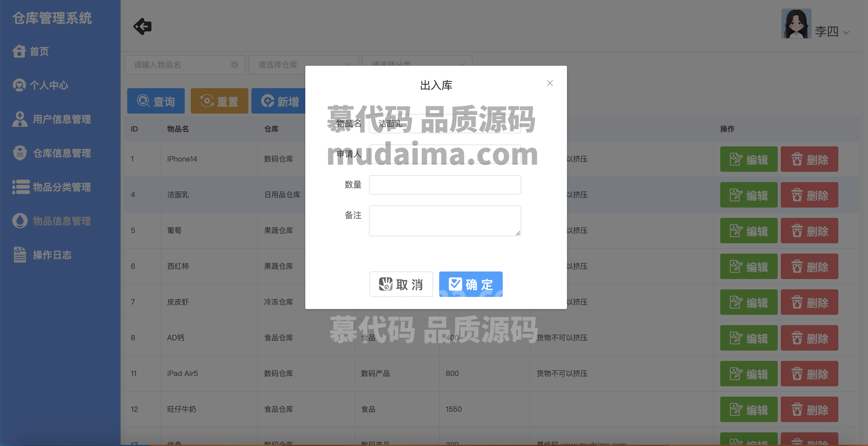Click the 仓库管理系统 title
Screen dimensions: 868x446
tap(52, 18)
